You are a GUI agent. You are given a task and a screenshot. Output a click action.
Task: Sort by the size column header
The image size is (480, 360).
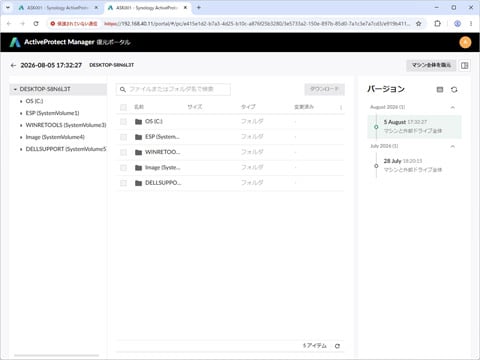click(x=195, y=107)
